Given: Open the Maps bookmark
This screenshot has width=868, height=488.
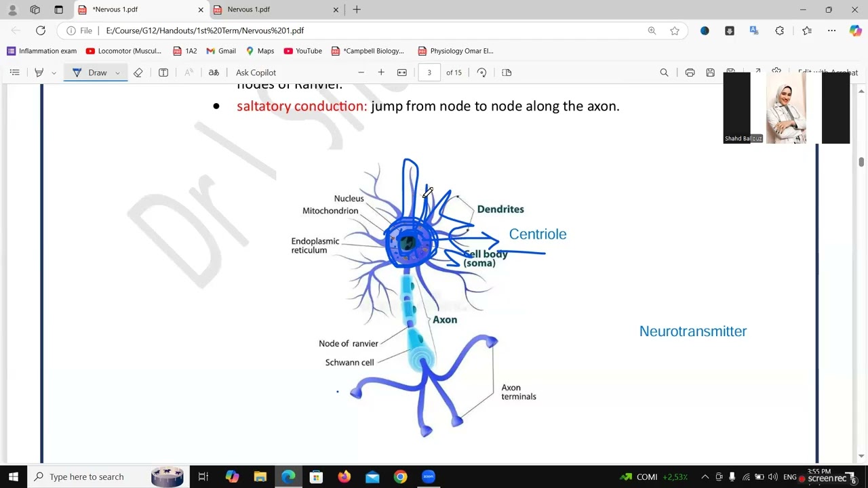Looking at the screenshot, I should [260, 51].
